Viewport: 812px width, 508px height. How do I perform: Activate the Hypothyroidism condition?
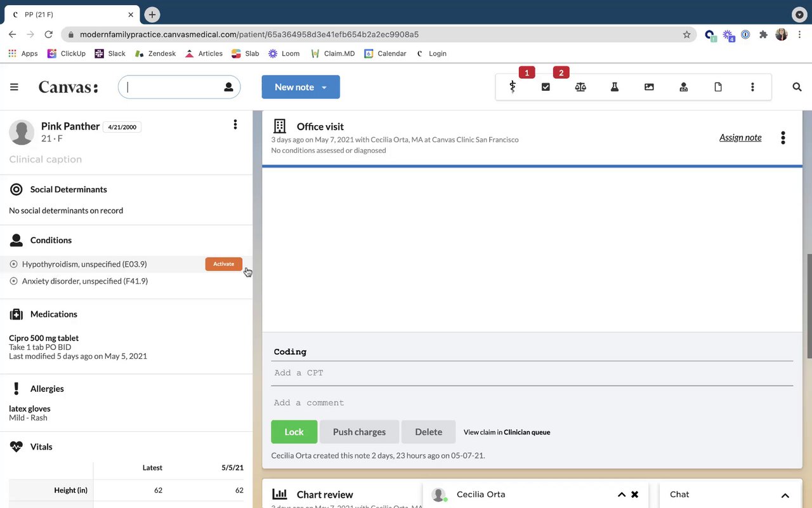coord(223,264)
